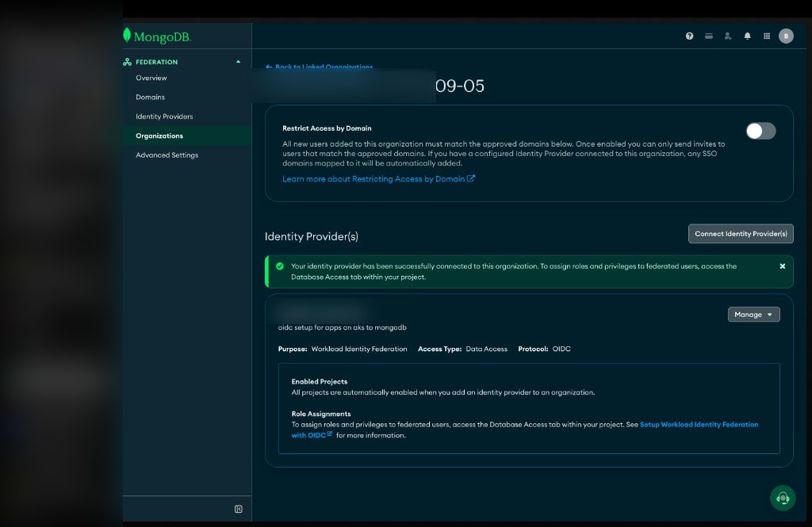This screenshot has width=812, height=527.
Task: Open Advanced Settings in sidebar
Action: [x=167, y=155]
